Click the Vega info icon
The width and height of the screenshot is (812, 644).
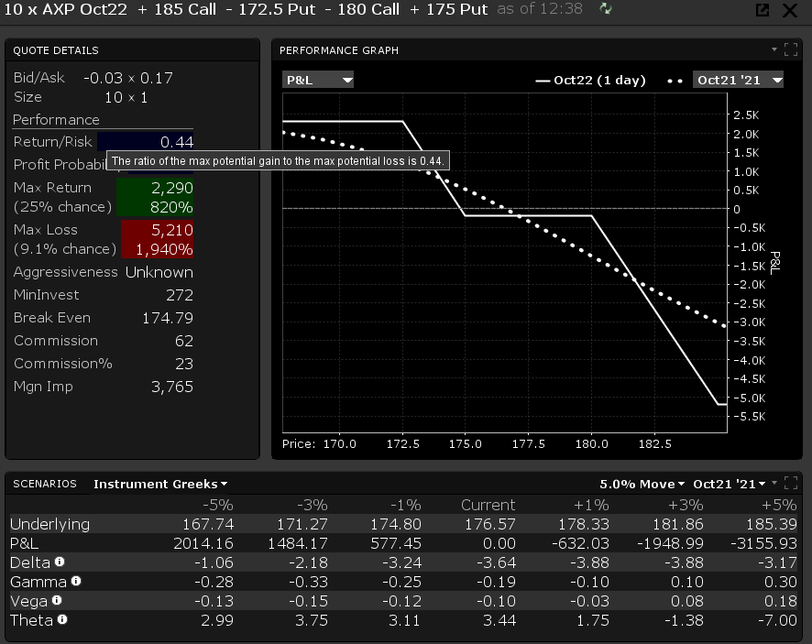(x=57, y=600)
